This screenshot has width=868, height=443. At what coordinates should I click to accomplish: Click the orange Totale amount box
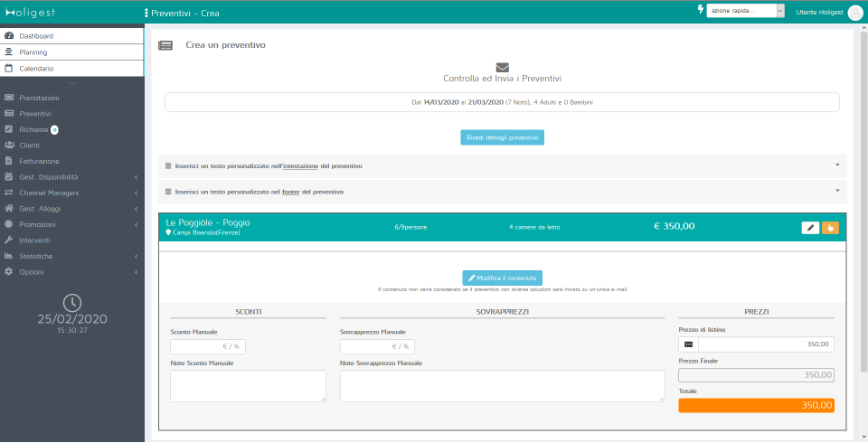click(x=756, y=405)
